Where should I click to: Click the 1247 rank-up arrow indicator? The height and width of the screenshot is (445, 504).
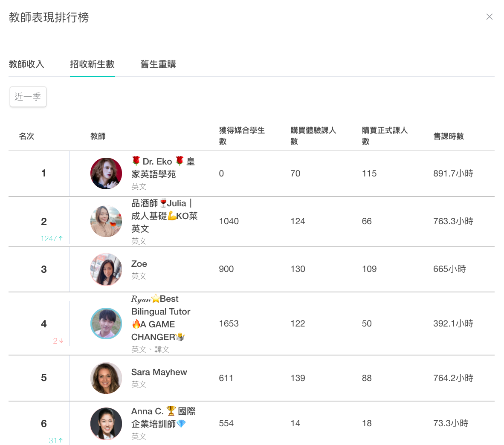tap(52, 238)
